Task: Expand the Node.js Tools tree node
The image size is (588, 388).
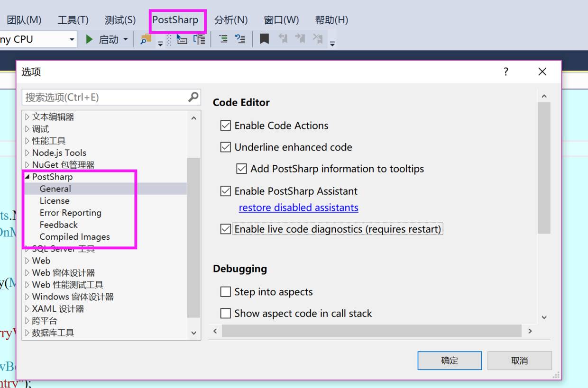Action: 27,153
